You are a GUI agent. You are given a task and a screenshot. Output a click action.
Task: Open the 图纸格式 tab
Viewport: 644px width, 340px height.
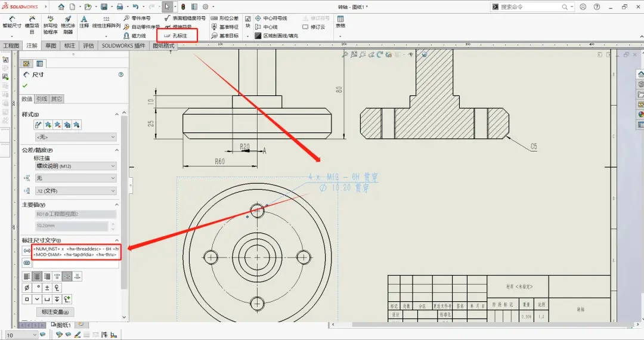point(163,45)
